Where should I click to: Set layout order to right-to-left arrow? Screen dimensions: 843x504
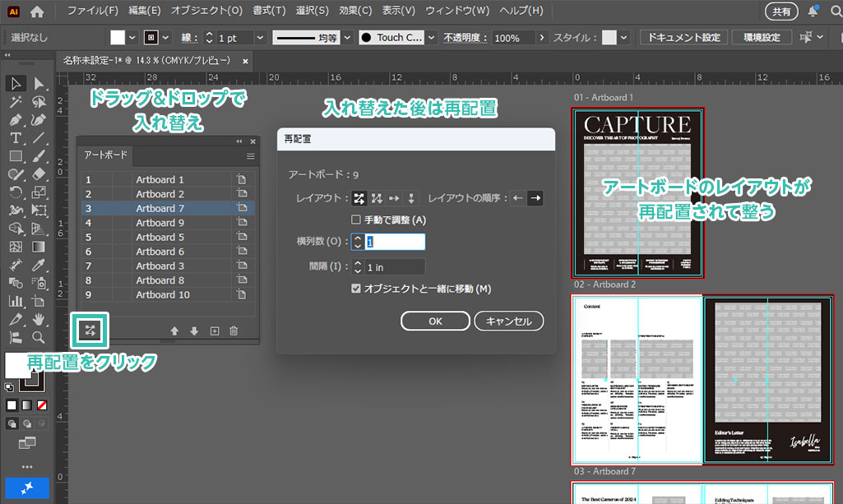pos(517,197)
